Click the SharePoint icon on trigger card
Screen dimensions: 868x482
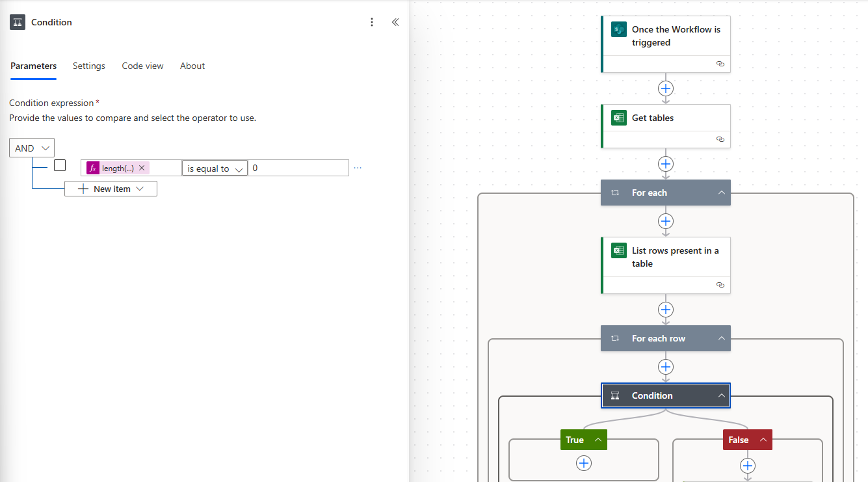[x=618, y=30]
